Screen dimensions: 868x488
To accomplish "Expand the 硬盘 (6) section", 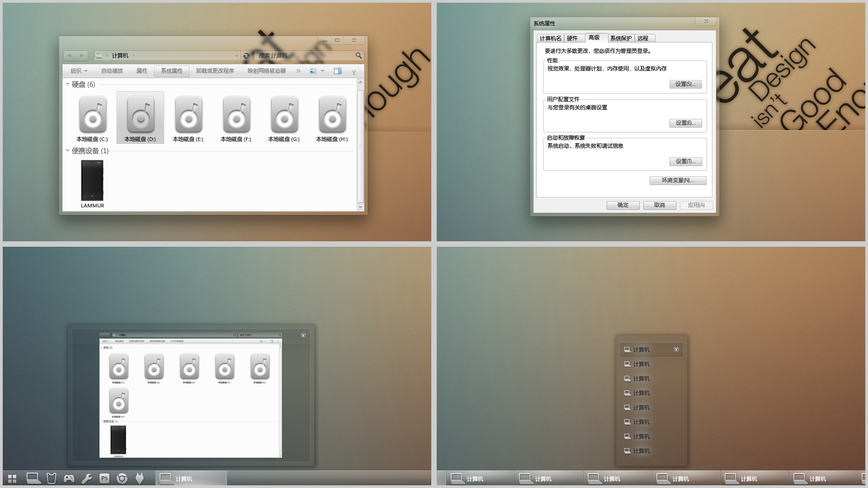I will coord(67,84).
